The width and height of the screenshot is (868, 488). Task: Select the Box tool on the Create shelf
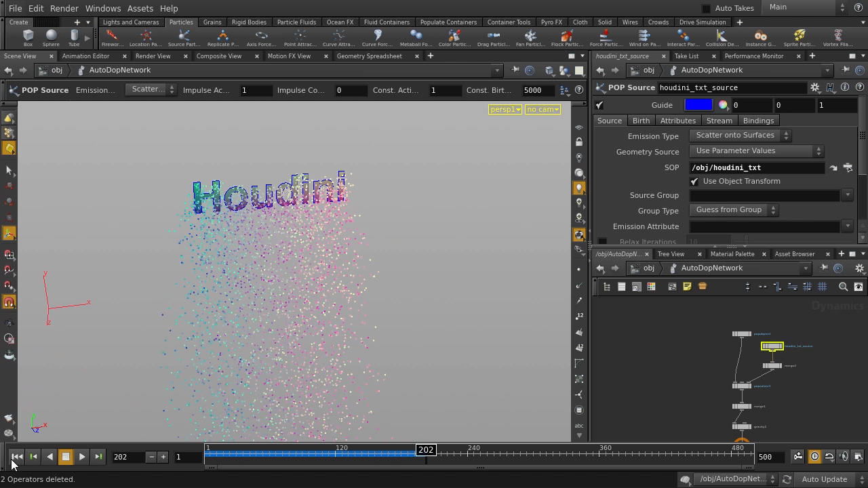(x=28, y=37)
